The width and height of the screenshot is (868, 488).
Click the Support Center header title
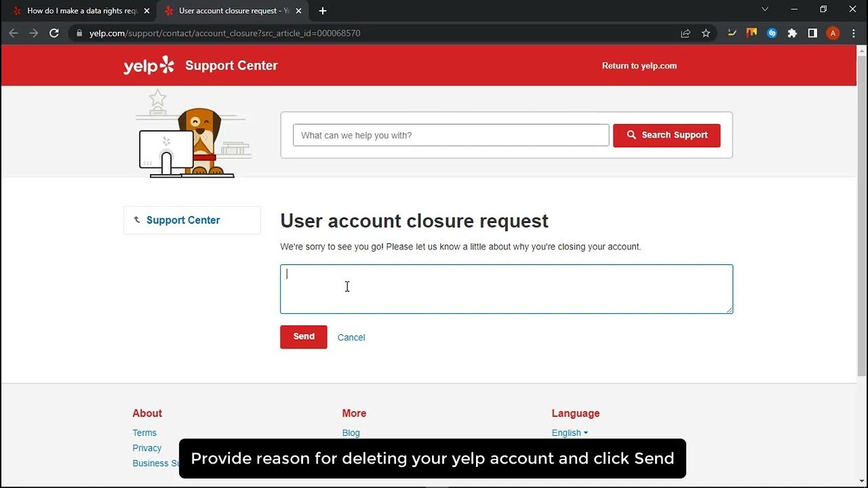(231, 66)
